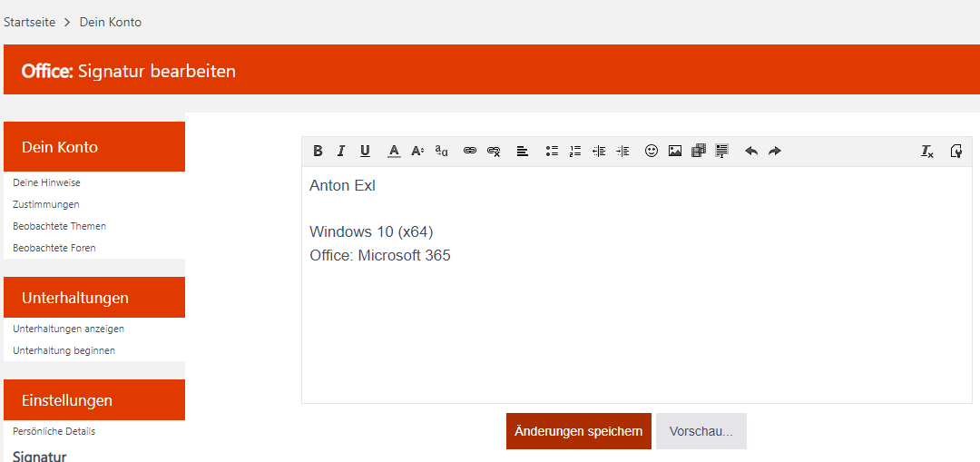The image size is (980, 462).
Task: Toggle BB code mode icon
Action: click(955, 151)
